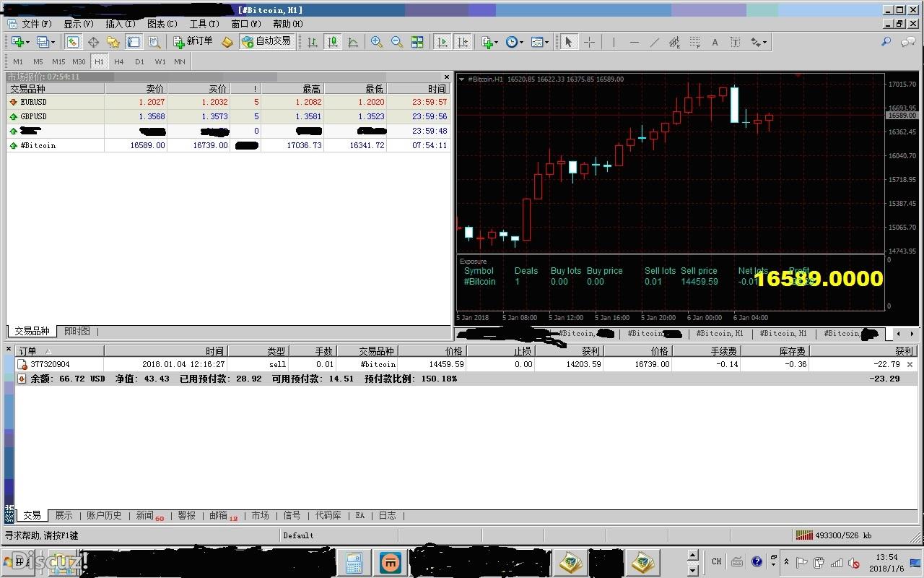Screen dimensions: 924x578
Task: Open the profiles dropdown icon
Action: tap(45, 42)
